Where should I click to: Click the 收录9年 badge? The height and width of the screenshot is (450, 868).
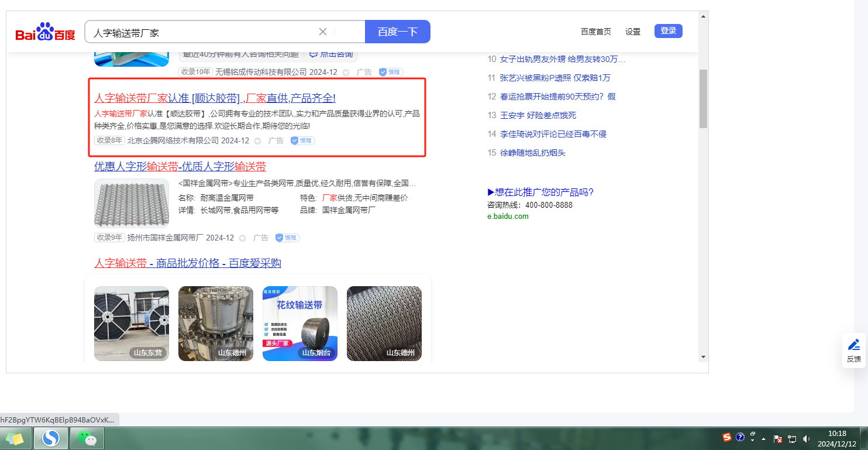click(110, 238)
